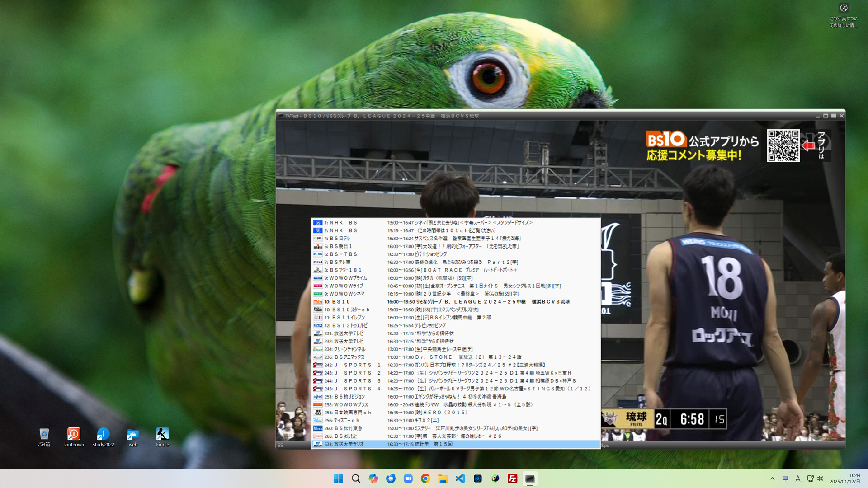The image size is (868, 488).
Task: Switch to 10: BS10スターch channel
Action: (x=456, y=310)
